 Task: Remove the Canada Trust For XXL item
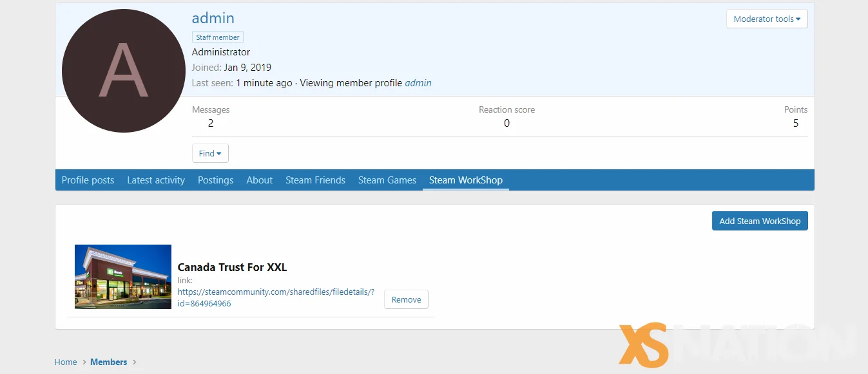pyautogui.click(x=406, y=299)
